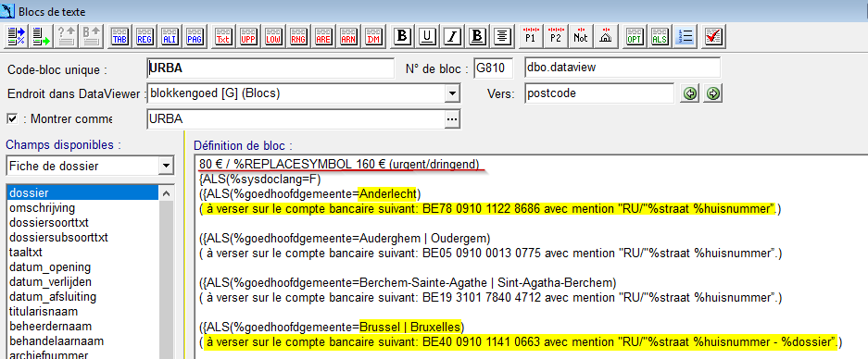868x359 pixels.
Task: Click highlighted 'Brussel | Bruxelles' text
Action: (x=409, y=327)
